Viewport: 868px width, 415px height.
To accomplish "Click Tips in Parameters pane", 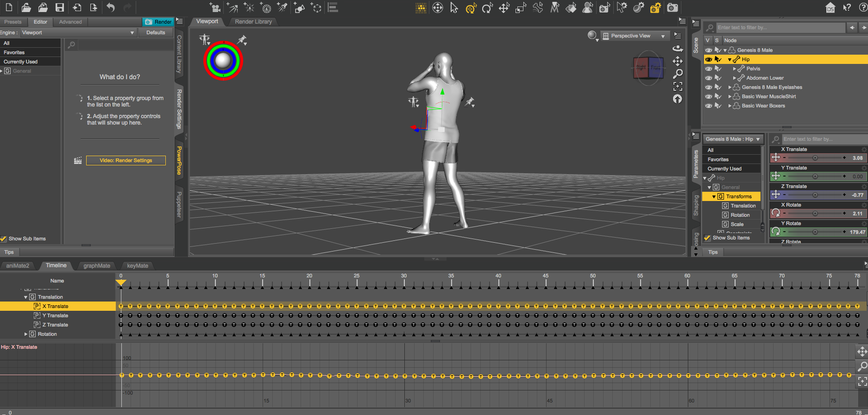I will [x=713, y=252].
